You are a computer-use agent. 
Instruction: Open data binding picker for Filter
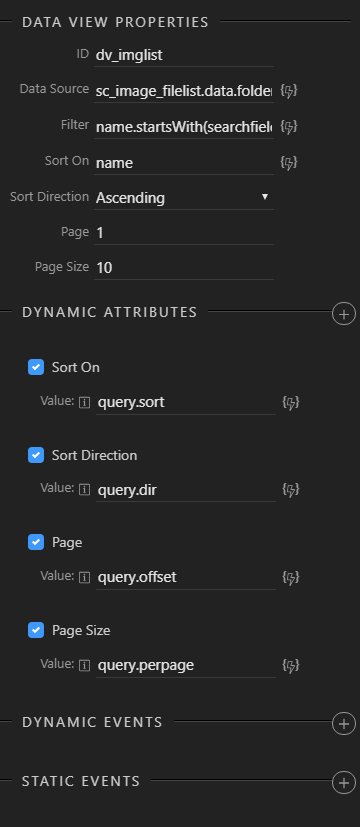289,127
